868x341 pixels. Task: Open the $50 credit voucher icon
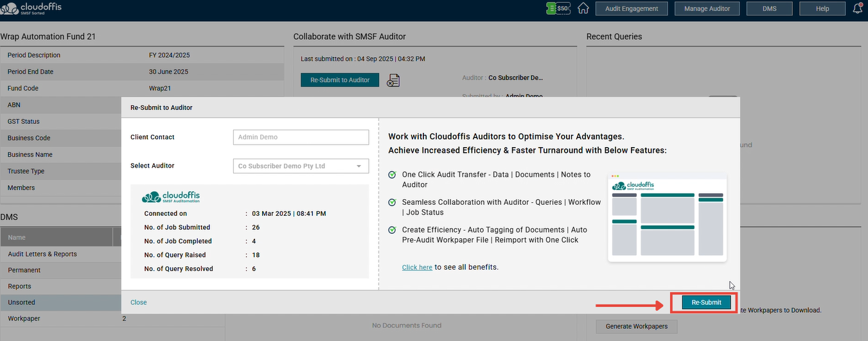pyautogui.click(x=558, y=8)
